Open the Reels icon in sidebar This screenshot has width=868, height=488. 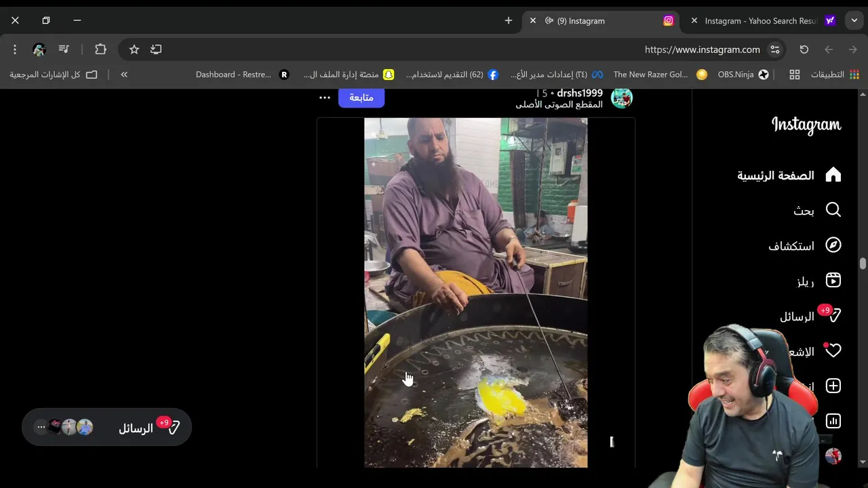(833, 281)
